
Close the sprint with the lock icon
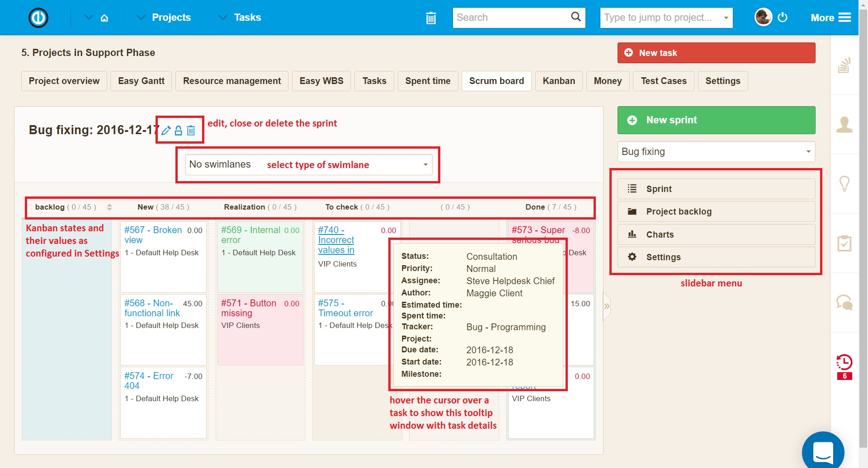pyautogui.click(x=179, y=130)
